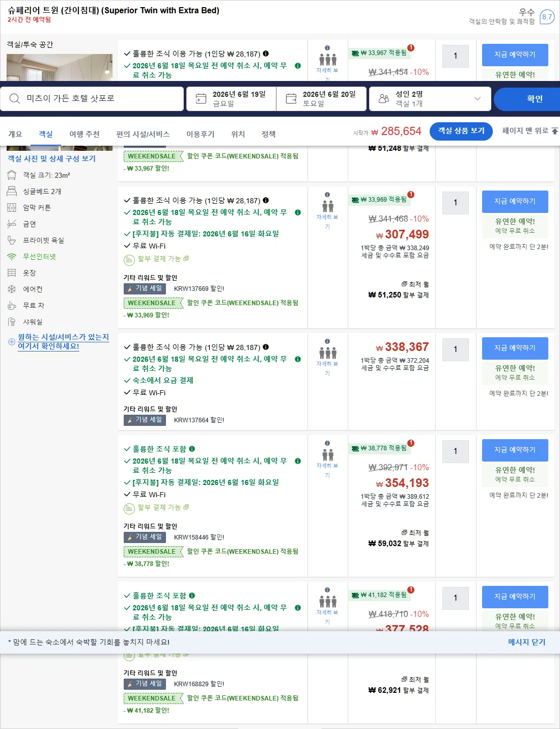Click the blackout curtain icon beside 암막 커튼
Screen dimensions: 560x729
point(12,208)
